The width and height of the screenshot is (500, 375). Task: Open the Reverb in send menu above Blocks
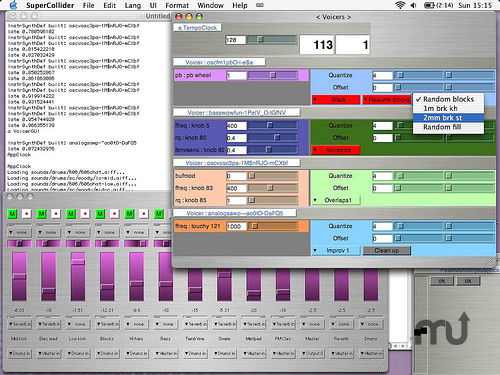[x=107, y=324]
